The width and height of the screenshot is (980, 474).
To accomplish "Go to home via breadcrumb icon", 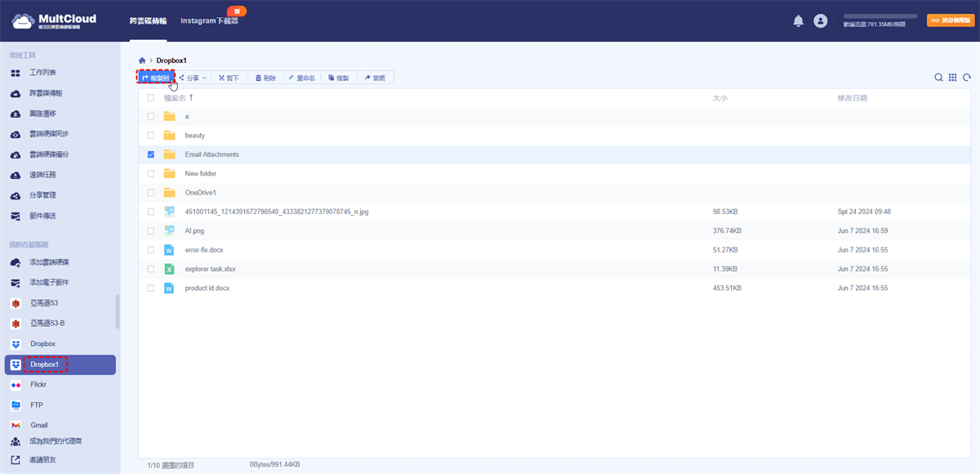I will [x=142, y=60].
